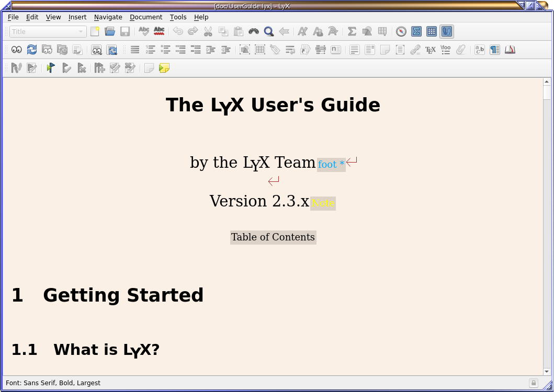Screen dimensions: 554x392
Task: Toggle the math toolbar blue Sigma icon
Action: (416, 31)
